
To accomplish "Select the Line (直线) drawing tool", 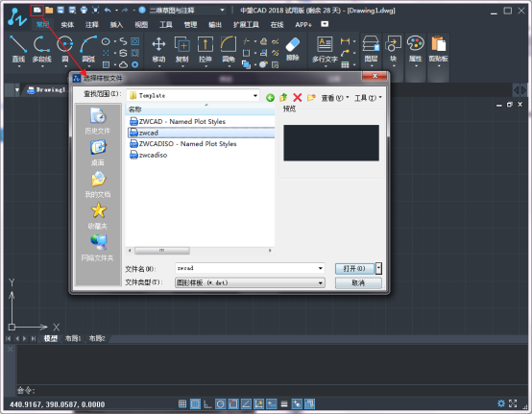I will tap(18, 48).
